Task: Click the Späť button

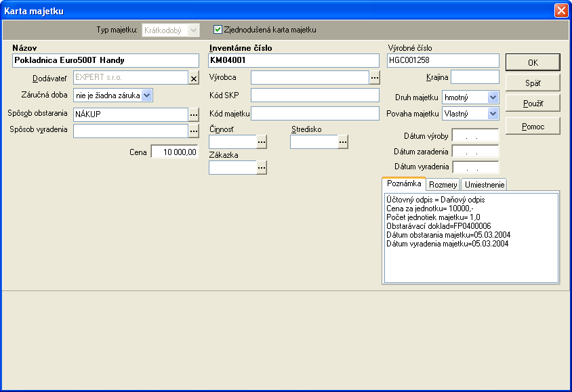Action: (533, 83)
